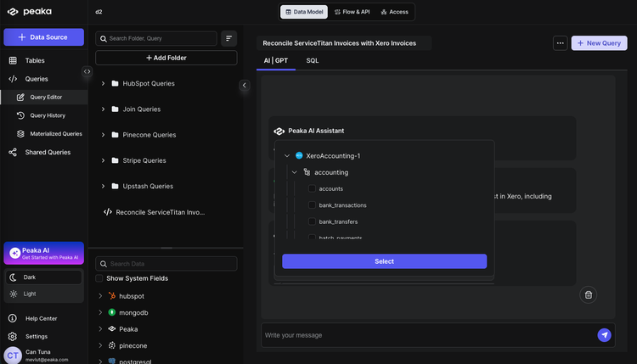Enable Show System Fields checkbox
Viewport: 637px width, 364px height.
[99, 278]
